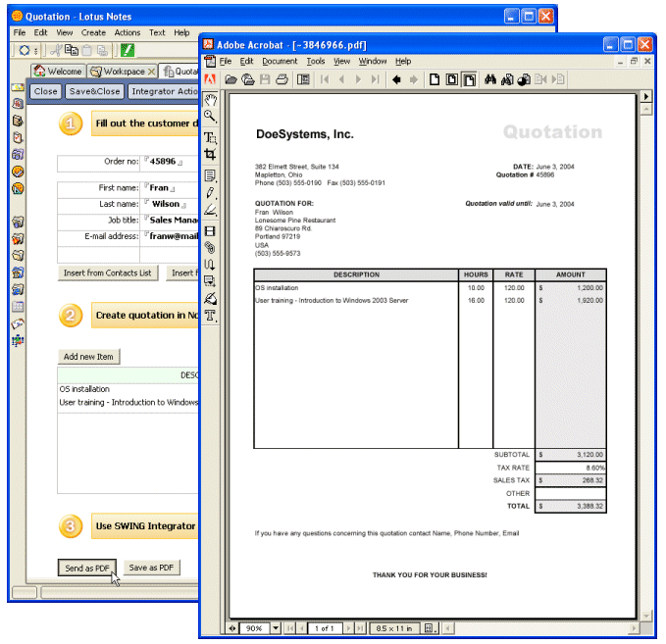Click the Send as PDF button
Image resolution: width=666 pixels, height=644 pixels.
[x=87, y=568]
